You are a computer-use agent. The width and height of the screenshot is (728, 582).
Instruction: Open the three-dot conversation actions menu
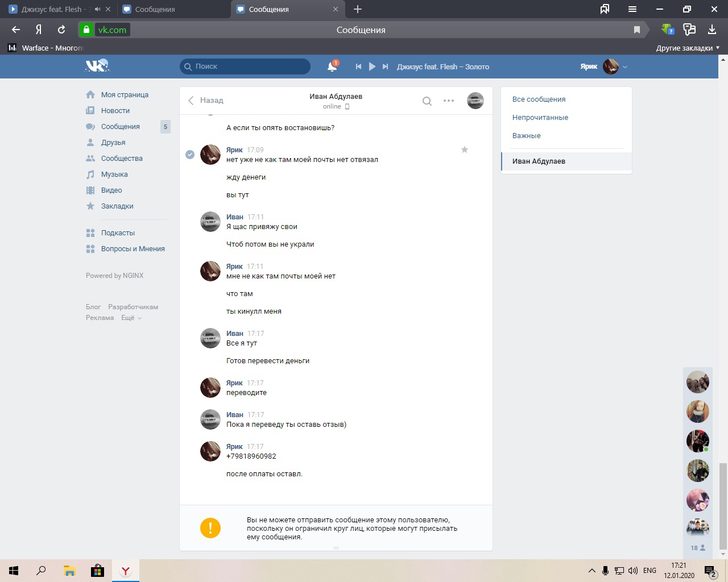point(449,101)
